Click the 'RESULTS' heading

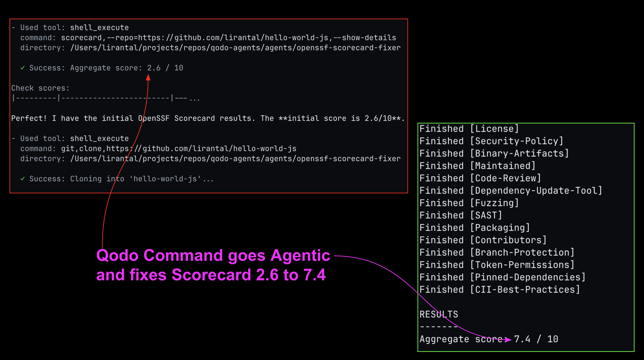point(439,314)
